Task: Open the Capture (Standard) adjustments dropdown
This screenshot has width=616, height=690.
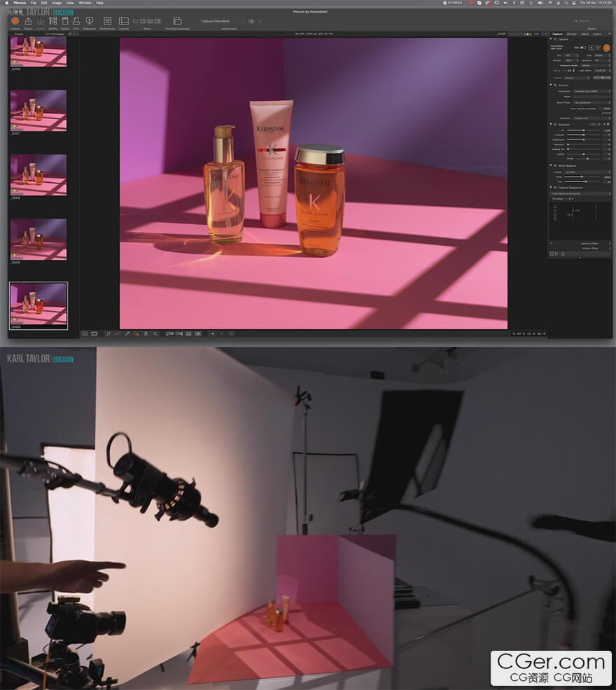Action: click(x=222, y=21)
